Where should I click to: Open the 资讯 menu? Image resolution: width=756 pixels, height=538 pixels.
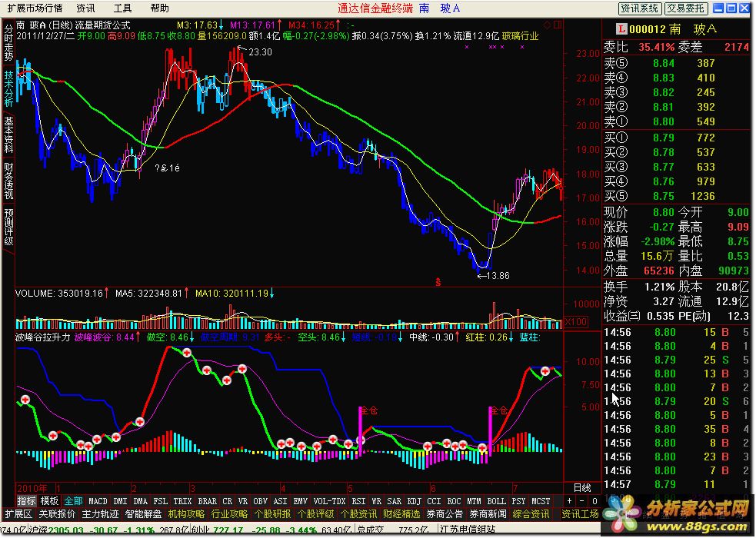(85, 8)
